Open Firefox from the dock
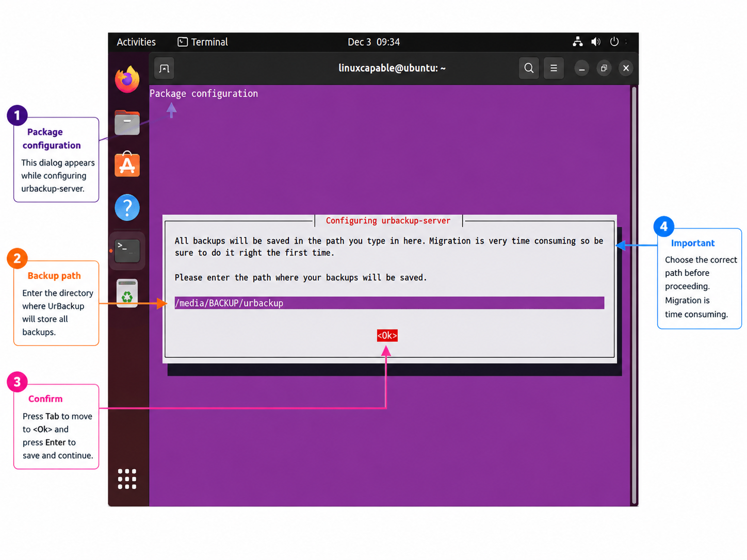This screenshot has height=560, width=747. pyautogui.click(x=127, y=79)
